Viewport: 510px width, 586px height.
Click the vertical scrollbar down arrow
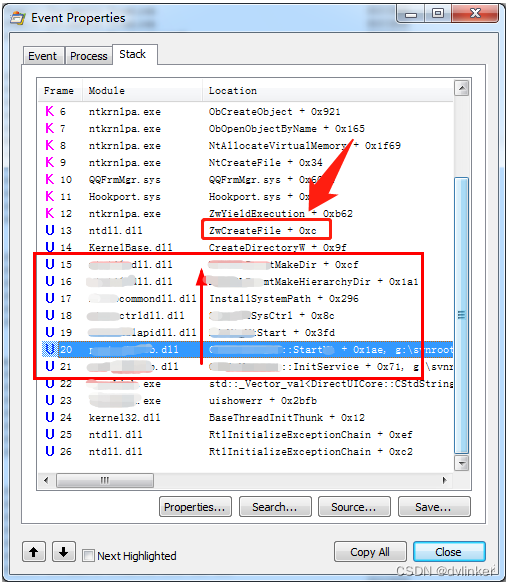462,463
